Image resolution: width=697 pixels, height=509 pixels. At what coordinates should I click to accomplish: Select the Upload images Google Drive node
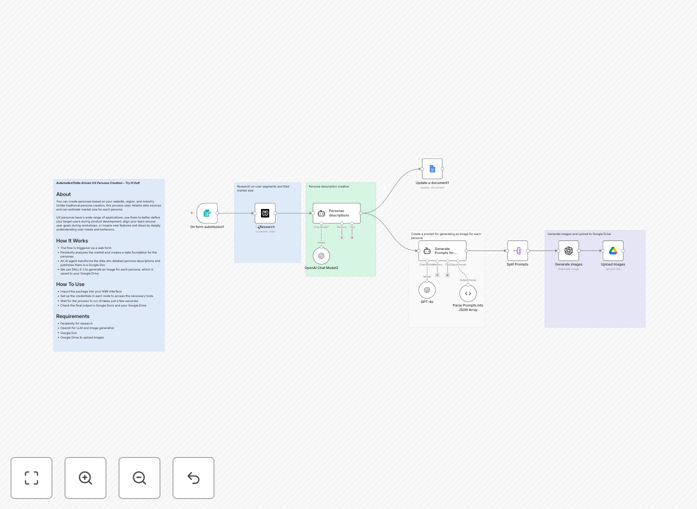(613, 251)
